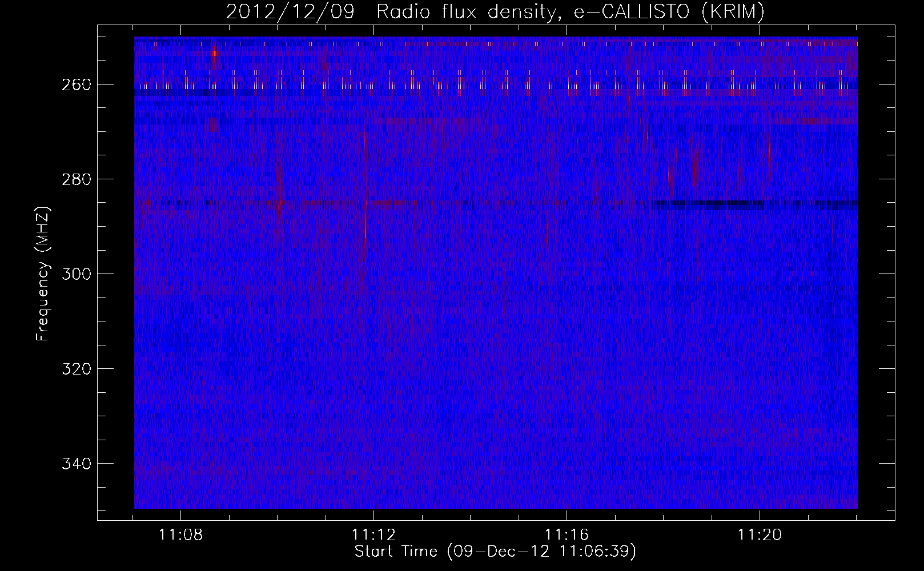Click the dark horizontal band near 285 MHz after 11:18
Image resolution: width=924 pixels, height=571 pixels.
tap(708, 203)
